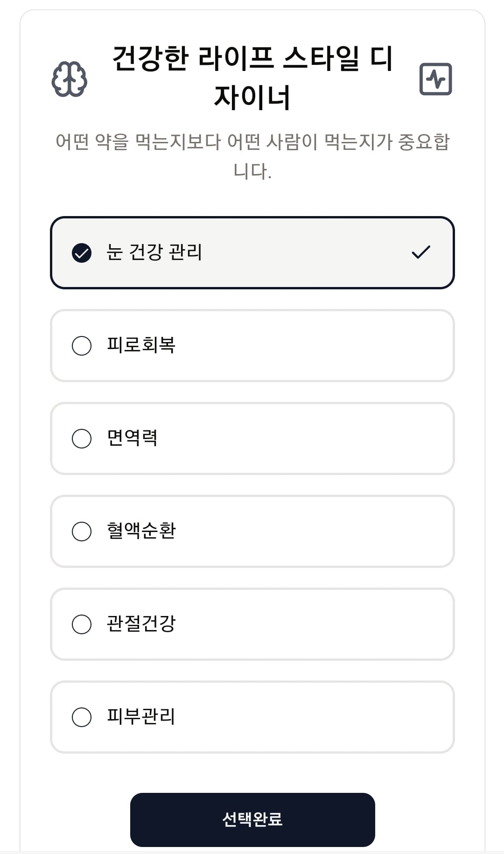Click the checkmark on 눈 건강 관리 row

pos(421,252)
